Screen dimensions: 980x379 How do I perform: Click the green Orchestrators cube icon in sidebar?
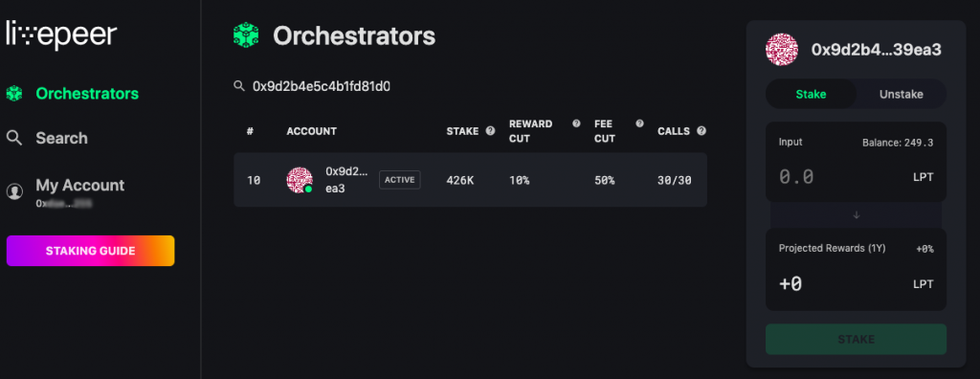14,94
